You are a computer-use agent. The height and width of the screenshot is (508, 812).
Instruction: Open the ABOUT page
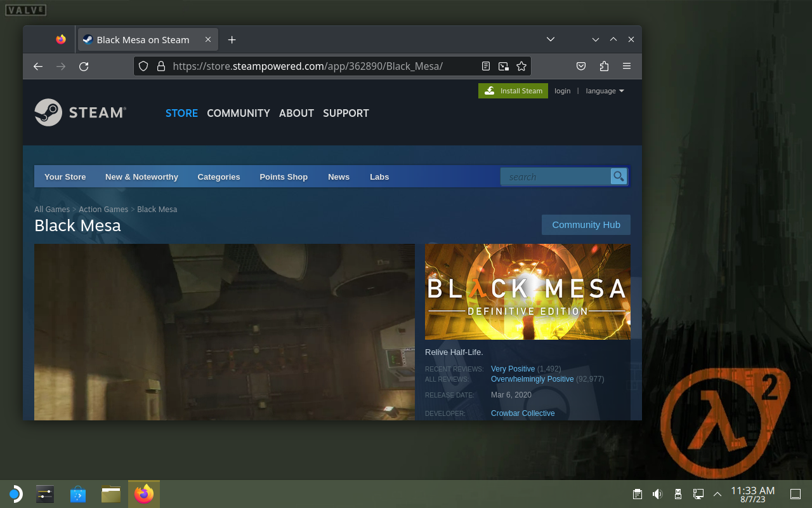coord(296,113)
